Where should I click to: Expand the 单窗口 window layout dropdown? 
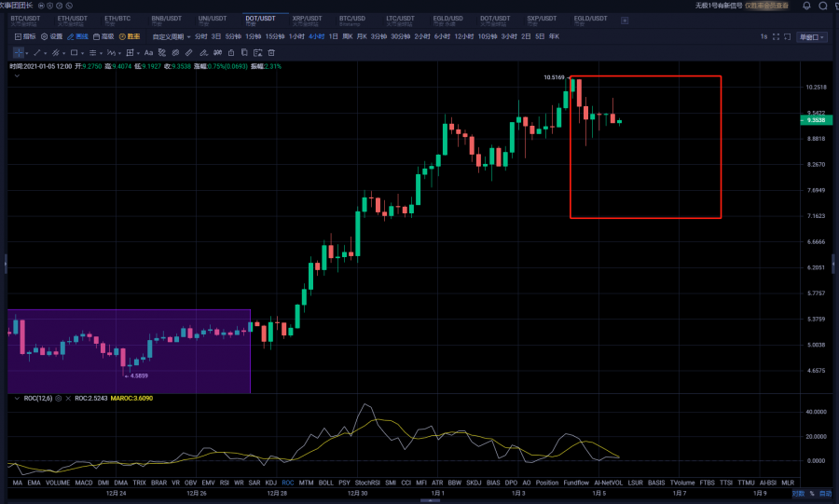point(812,36)
